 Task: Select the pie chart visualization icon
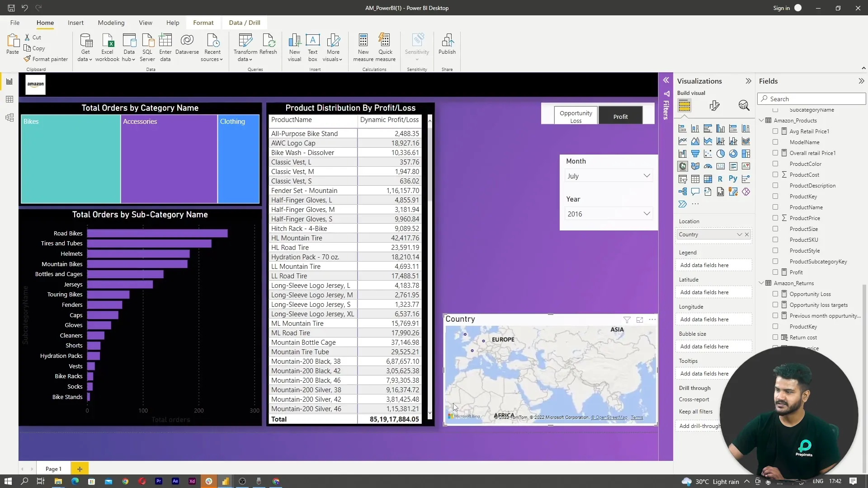tap(720, 154)
